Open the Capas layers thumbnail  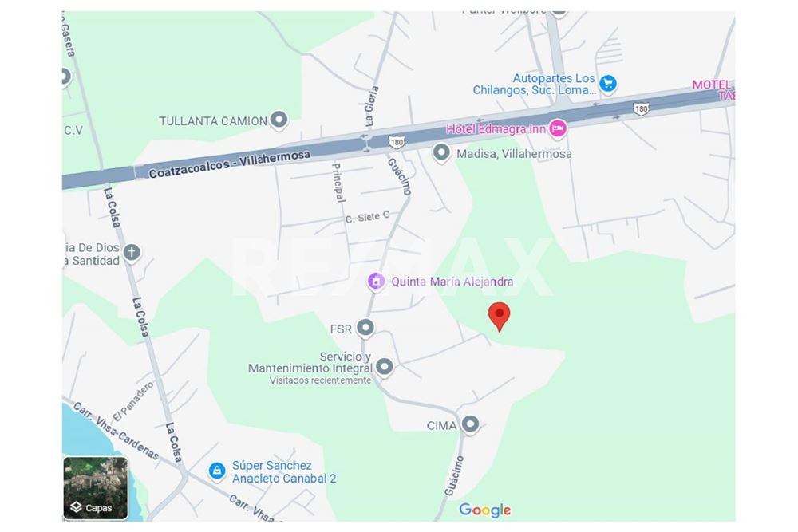click(96, 488)
